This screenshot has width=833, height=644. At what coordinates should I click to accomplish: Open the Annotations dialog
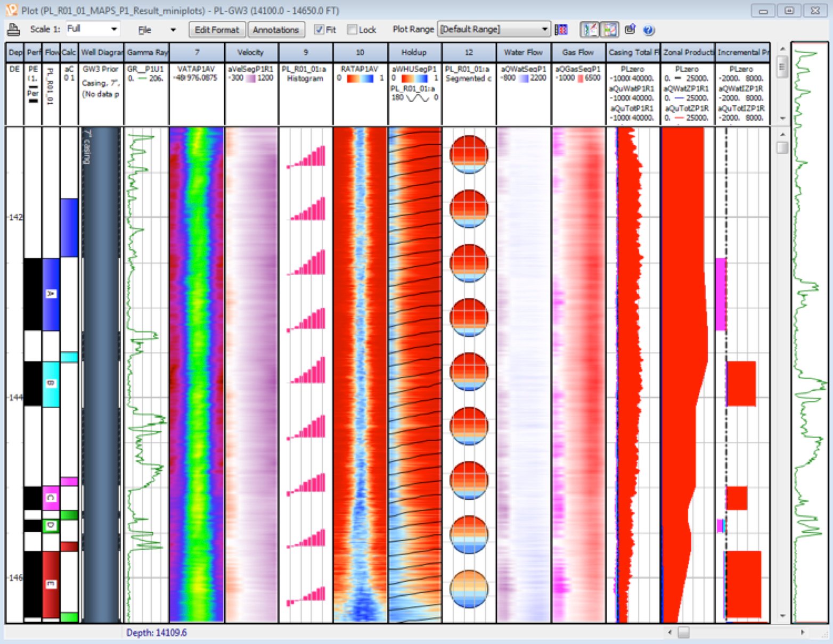pos(276,30)
